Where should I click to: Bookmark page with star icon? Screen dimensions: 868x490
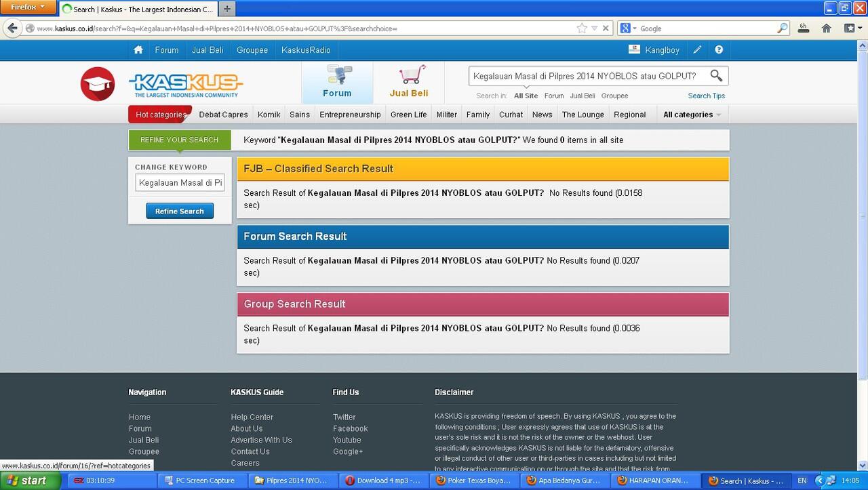[x=582, y=28]
